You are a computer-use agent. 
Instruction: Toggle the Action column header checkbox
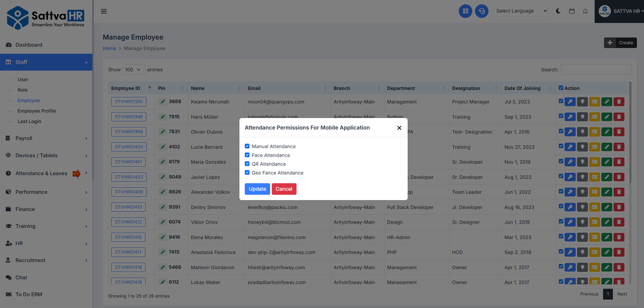click(x=561, y=88)
